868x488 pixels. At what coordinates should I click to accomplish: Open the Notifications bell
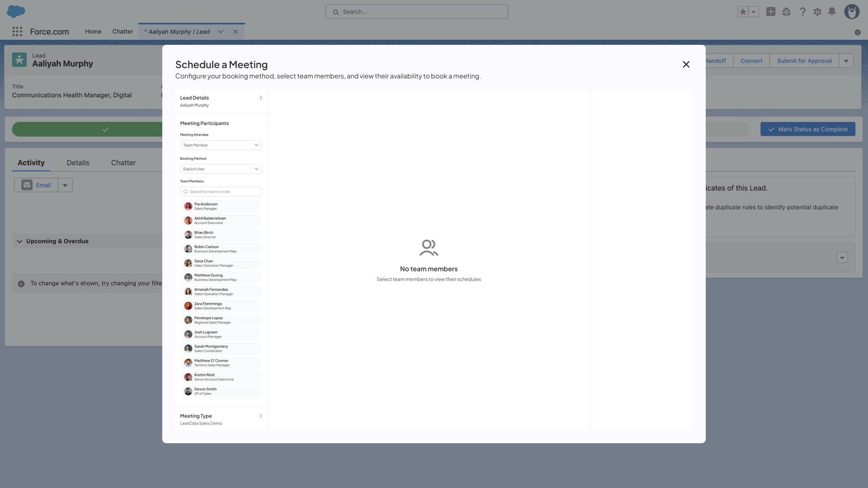click(x=832, y=12)
